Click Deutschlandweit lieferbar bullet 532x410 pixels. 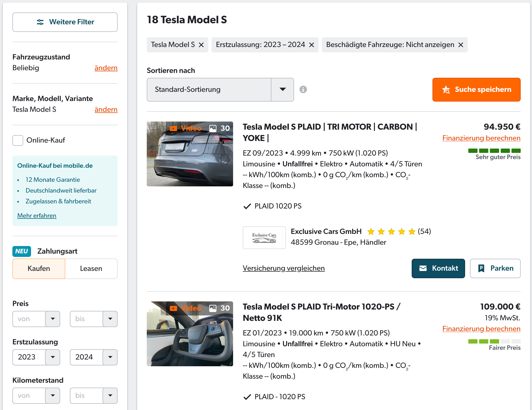[61, 191]
